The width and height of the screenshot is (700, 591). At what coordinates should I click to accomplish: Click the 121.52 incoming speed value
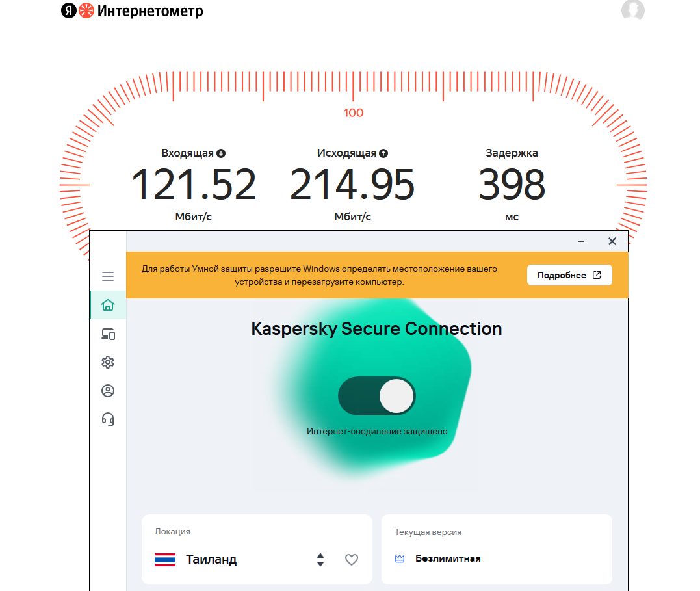coord(193,184)
